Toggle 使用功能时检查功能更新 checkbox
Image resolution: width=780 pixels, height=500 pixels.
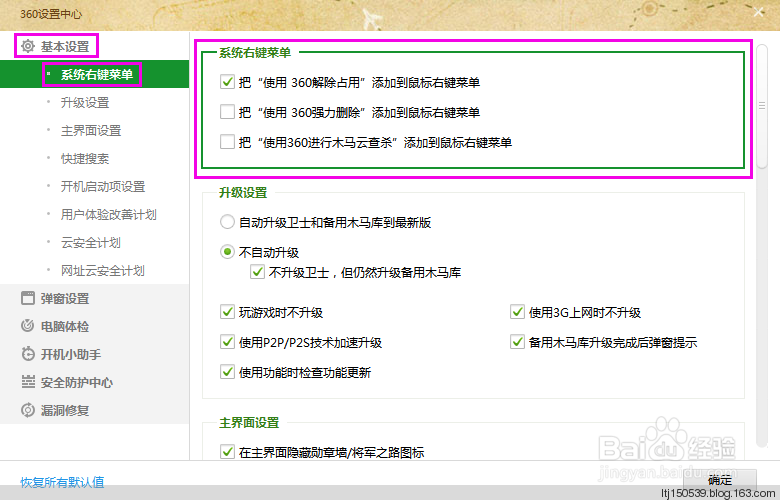[x=227, y=372]
